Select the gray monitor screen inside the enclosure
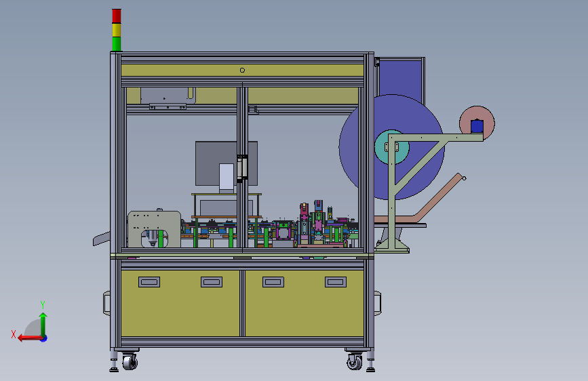This screenshot has height=381, width=588. coord(226,163)
